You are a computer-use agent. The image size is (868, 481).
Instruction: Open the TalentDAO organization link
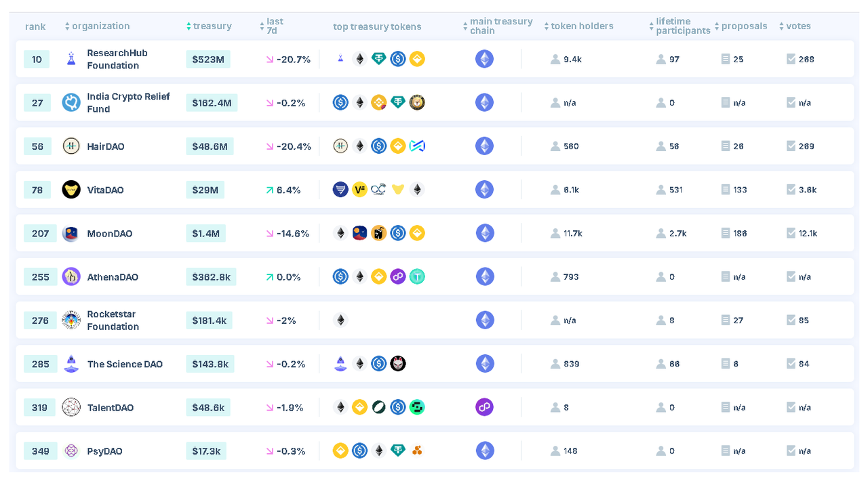[x=111, y=407]
